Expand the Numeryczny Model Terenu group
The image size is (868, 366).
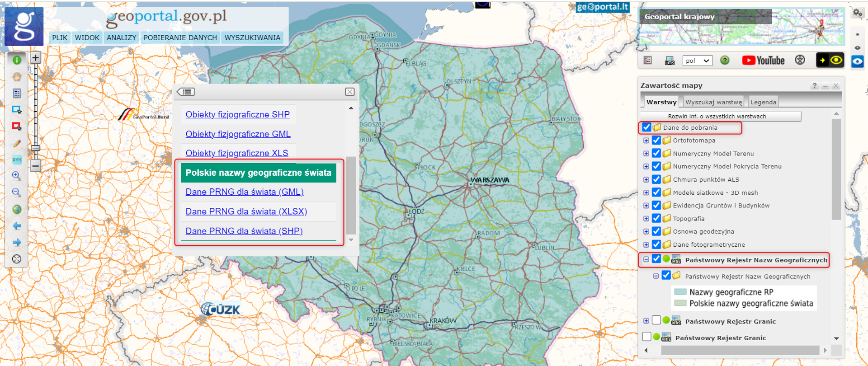point(646,154)
